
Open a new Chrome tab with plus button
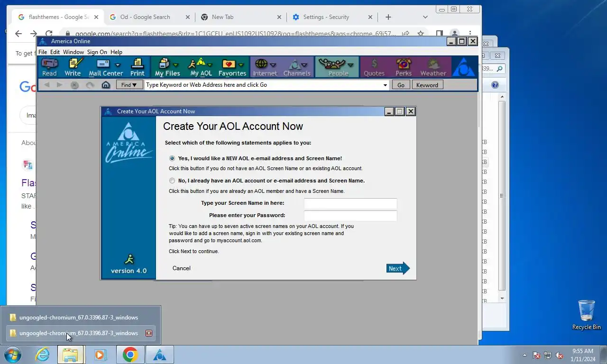[388, 17]
